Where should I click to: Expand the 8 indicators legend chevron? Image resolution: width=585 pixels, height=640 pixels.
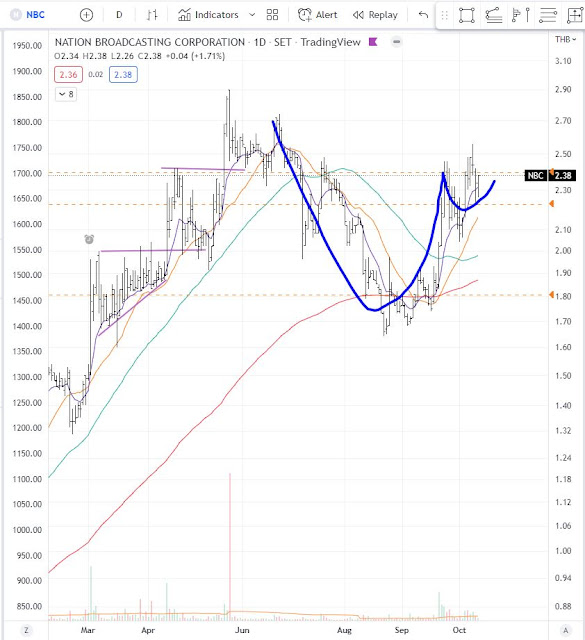coord(66,94)
